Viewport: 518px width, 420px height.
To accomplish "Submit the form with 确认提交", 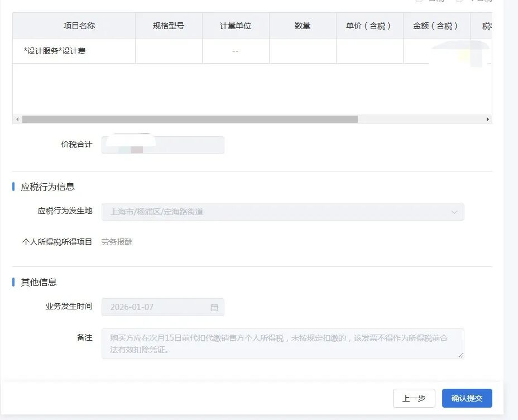I will [x=467, y=398].
